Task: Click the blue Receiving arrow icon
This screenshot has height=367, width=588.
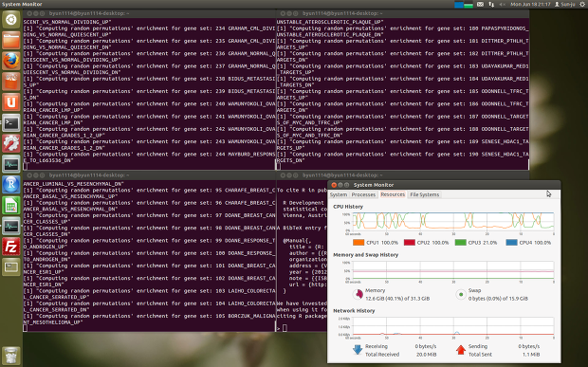Action: click(358, 350)
